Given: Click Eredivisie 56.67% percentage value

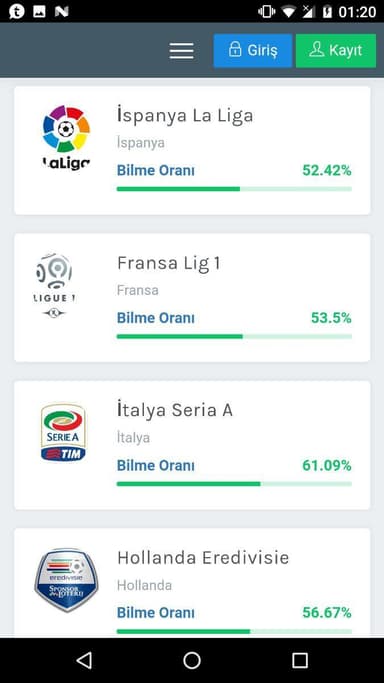Looking at the screenshot, I should tap(327, 612).
